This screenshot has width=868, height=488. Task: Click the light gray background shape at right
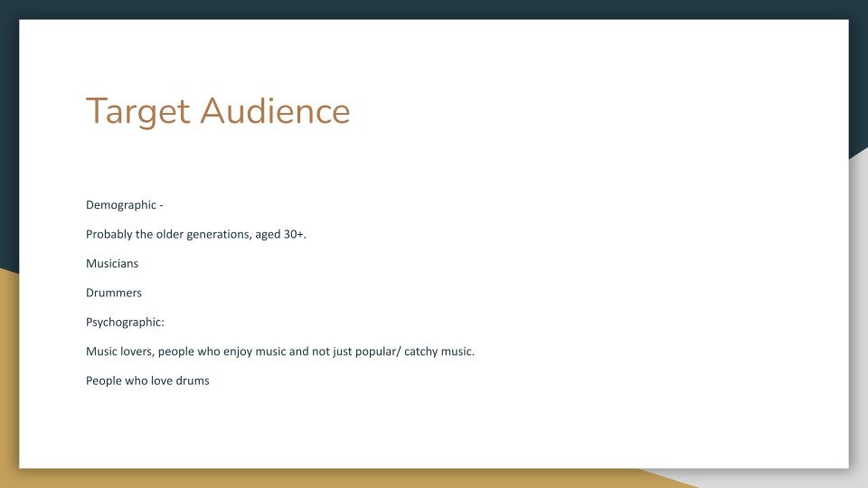pos(859,316)
